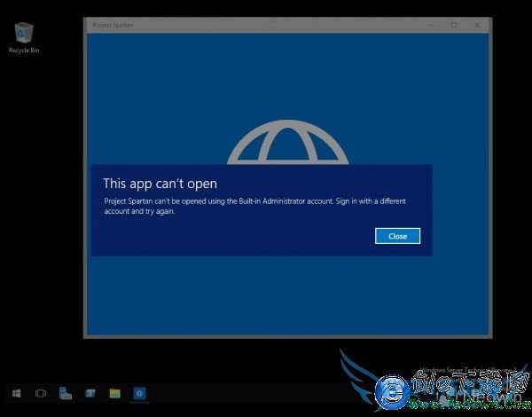Open File Explorer from the taskbar
The image size is (532, 417).
point(114,393)
